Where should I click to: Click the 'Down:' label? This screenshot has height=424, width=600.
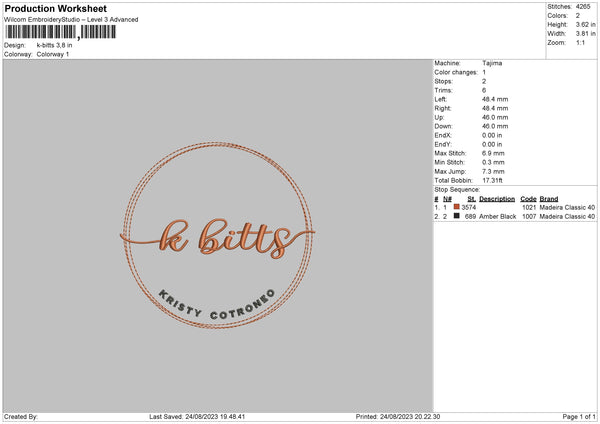coord(443,126)
